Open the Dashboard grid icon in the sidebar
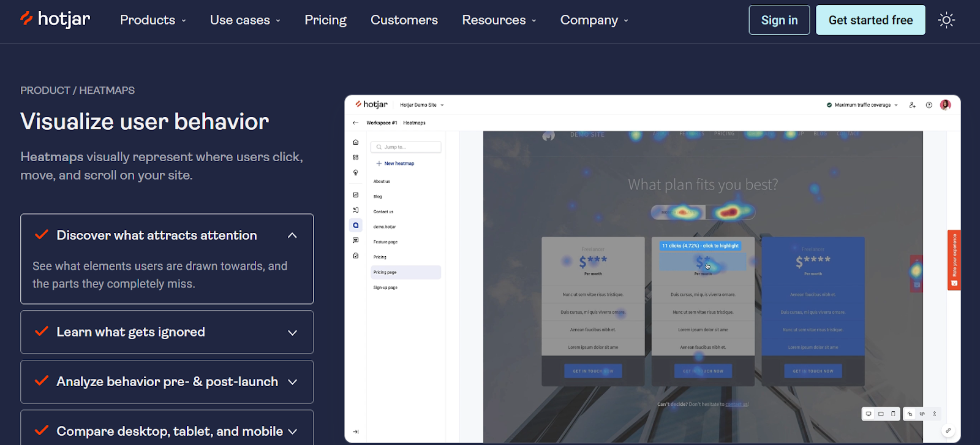 coord(356,158)
